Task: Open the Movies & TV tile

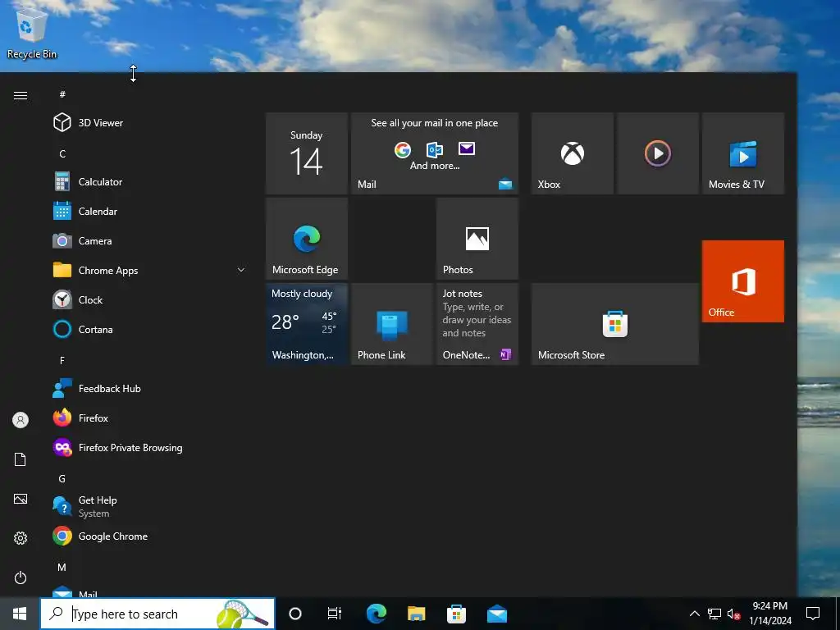Action: point(743,153)
